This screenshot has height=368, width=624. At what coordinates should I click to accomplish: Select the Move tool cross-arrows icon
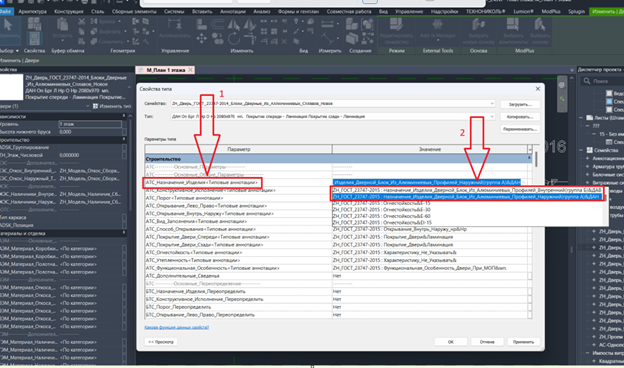[201, 39]
